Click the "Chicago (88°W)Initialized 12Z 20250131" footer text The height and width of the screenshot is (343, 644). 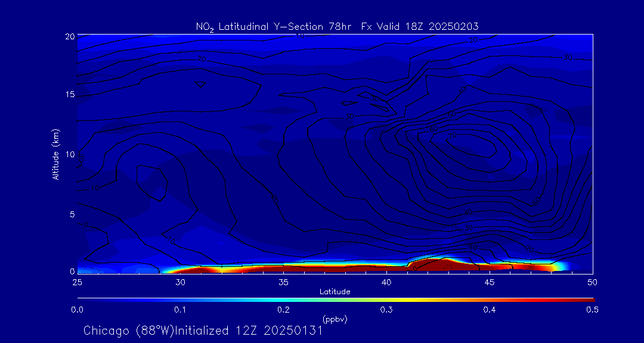click(203, 330)
